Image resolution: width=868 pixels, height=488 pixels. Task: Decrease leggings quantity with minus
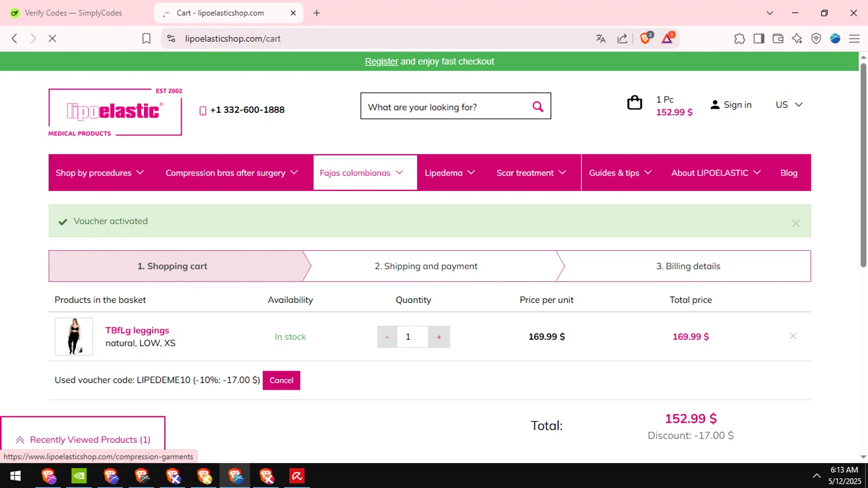click(387, 337)
